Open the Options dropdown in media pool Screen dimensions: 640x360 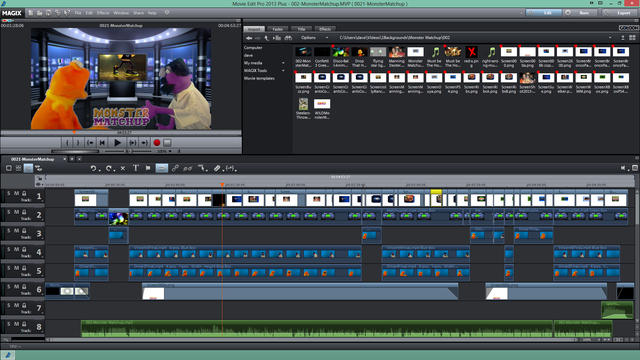click(x=314, y=38)
